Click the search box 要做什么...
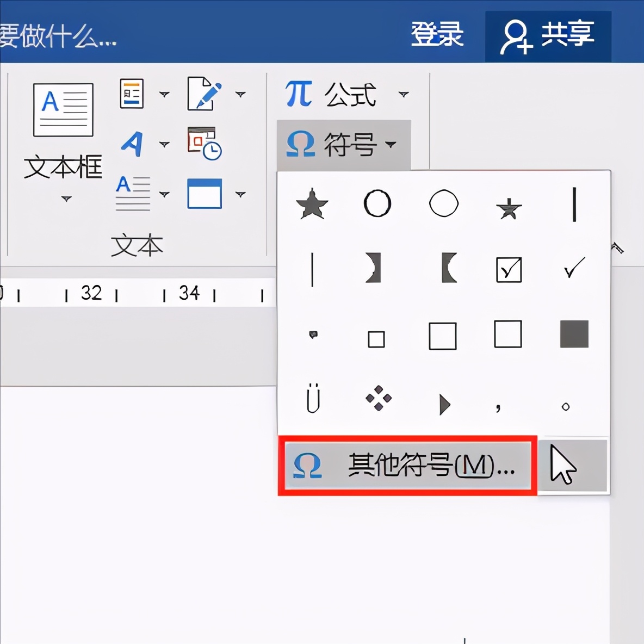 pyautogui.click(x=58, y=36)
